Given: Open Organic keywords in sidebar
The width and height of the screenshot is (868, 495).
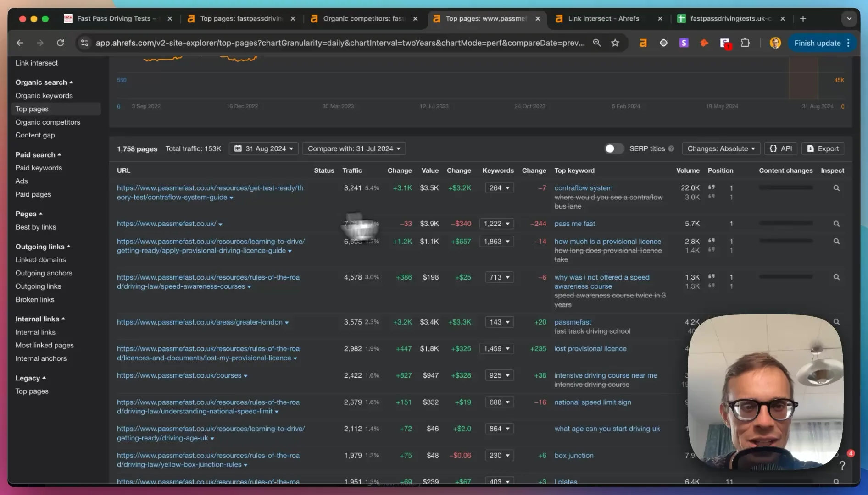Looking at the screenshot, I should [44, 96].
